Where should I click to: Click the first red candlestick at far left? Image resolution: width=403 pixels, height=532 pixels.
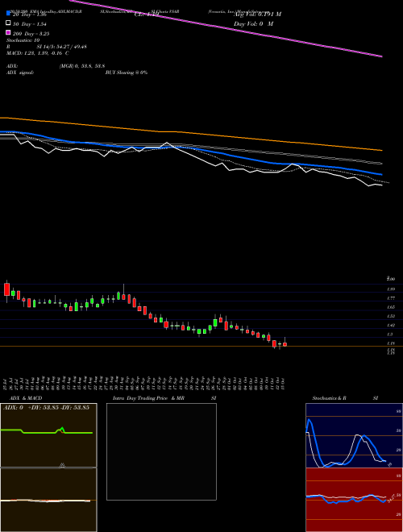(6, 289)
